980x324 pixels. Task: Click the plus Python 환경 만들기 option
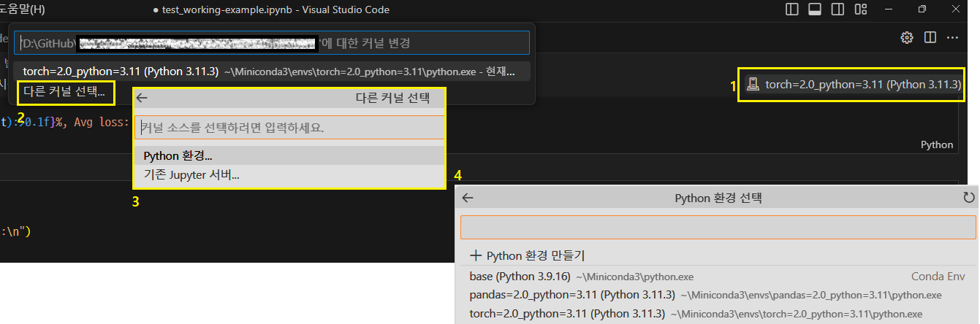[528, 255]
